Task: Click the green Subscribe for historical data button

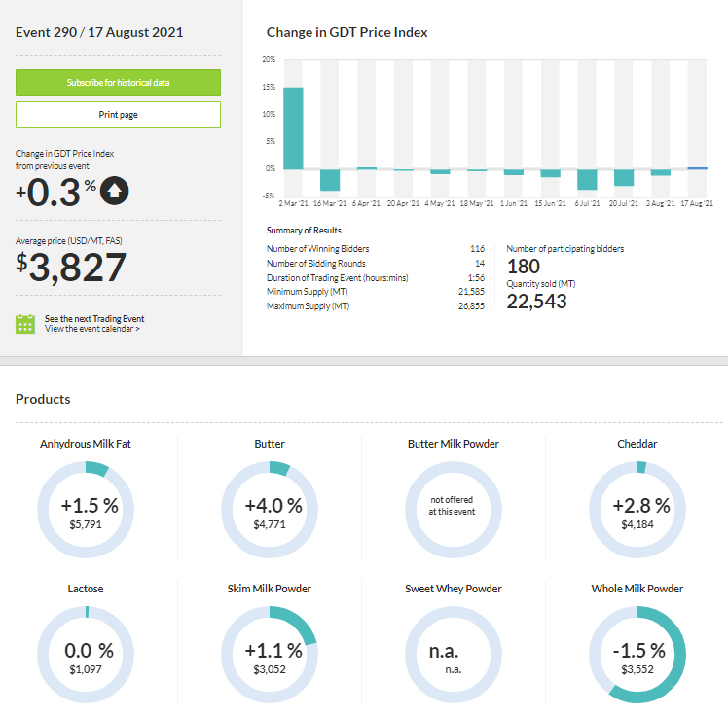Action: pos(118,83)
